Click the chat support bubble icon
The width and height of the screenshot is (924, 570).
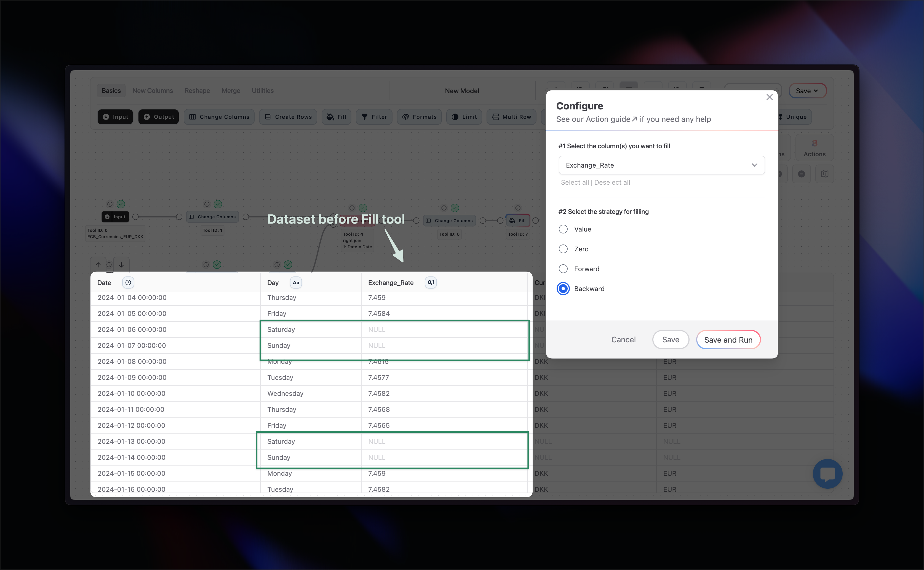(x=827, y=474)
